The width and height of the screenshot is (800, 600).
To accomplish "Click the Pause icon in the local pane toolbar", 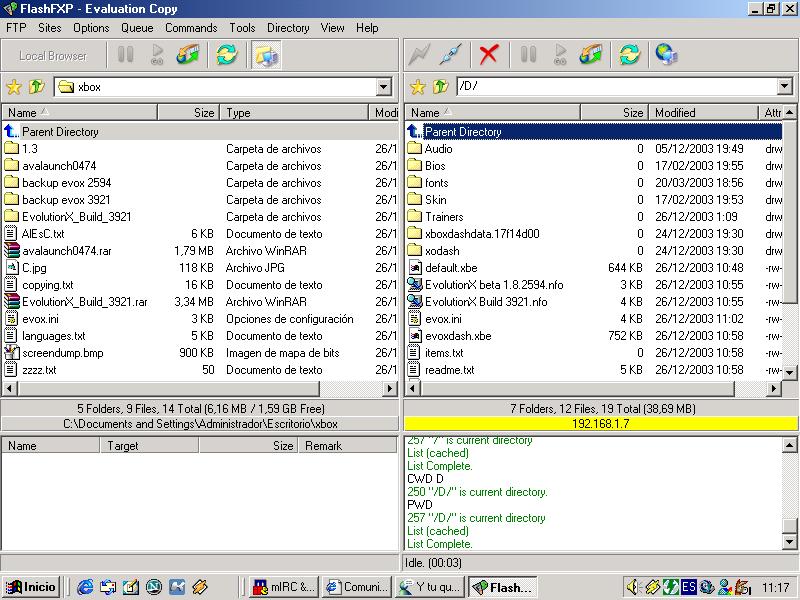I will coord(126,54).
